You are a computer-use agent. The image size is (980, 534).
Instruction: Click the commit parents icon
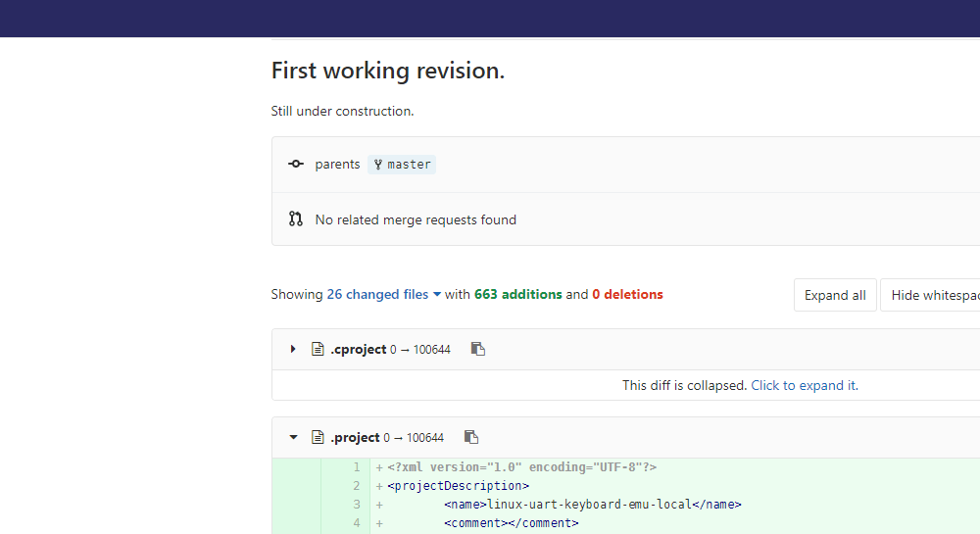pyautogui.click(x=296, y=164)
